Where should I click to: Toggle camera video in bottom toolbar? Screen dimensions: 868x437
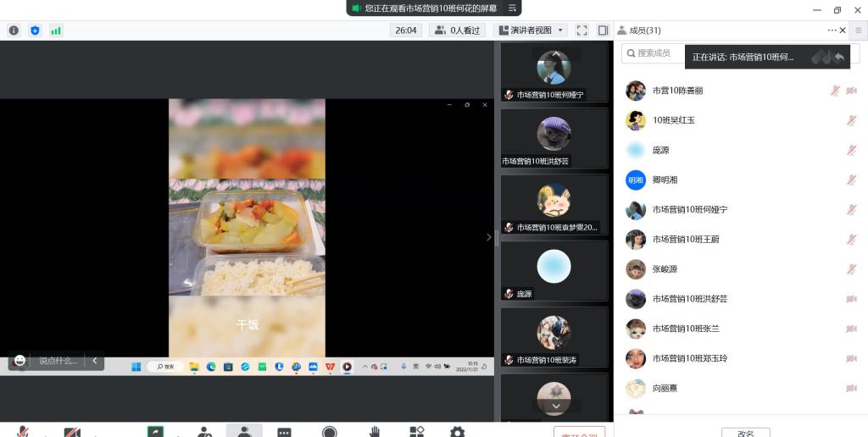tap(72, 432)
